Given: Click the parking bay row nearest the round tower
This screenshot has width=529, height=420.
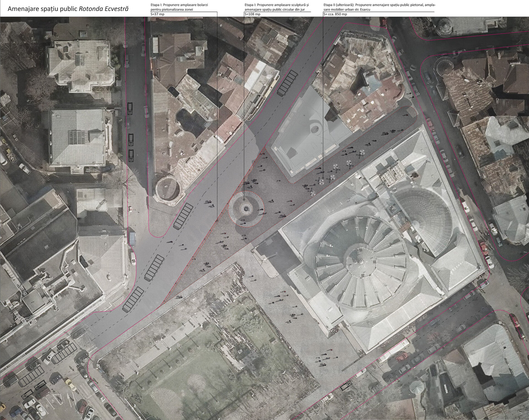Looking at the screenshot, I should (x=183, y=216).
